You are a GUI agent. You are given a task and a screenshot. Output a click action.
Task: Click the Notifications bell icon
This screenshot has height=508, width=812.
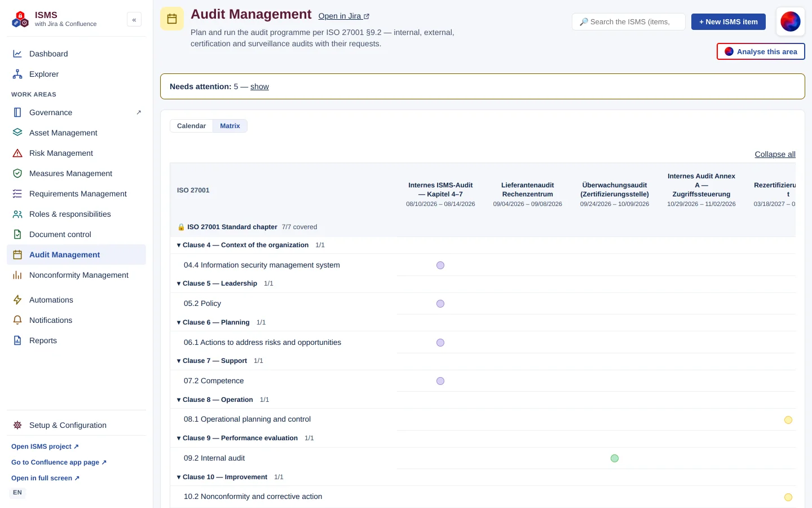[x=17, y=320]
